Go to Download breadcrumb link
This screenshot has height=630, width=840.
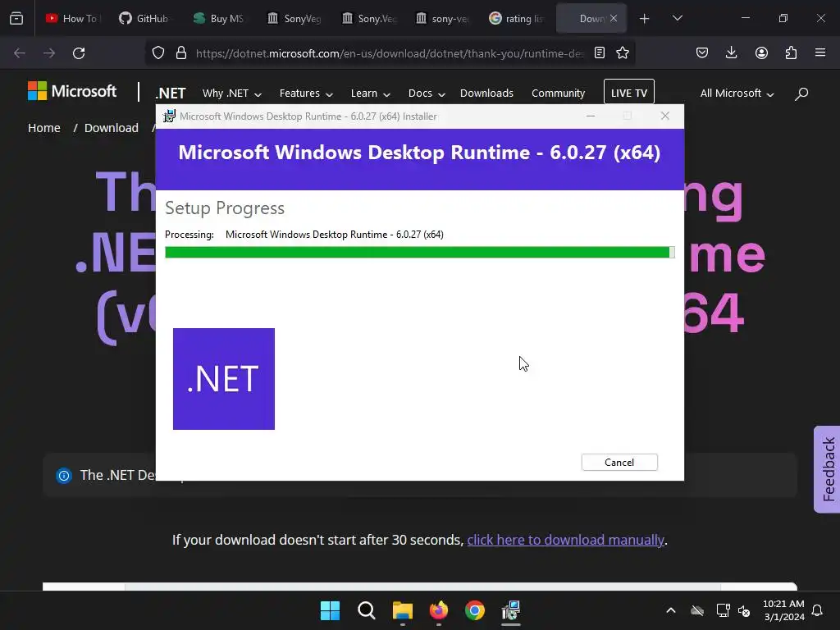click(x=111, y=128)
